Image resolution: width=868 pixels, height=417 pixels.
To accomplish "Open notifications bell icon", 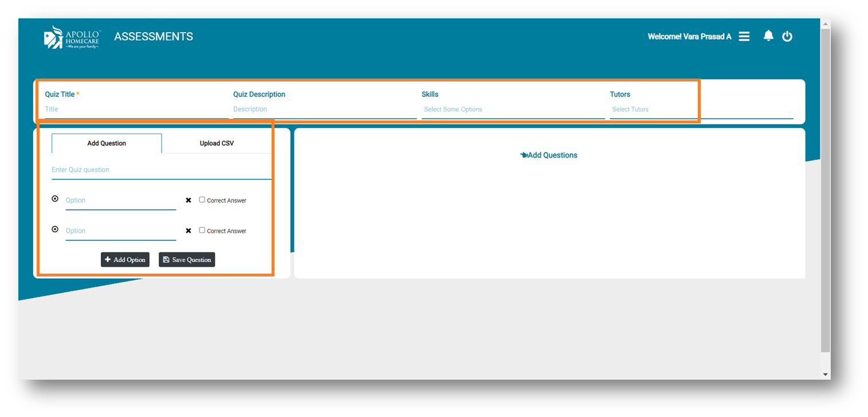I will click(768, 36).
